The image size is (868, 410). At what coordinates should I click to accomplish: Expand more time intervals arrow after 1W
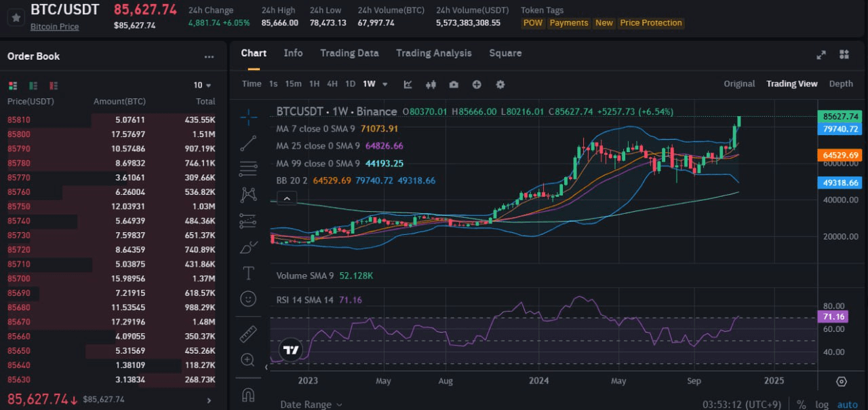pyautogui.click(x=385, y=84)
